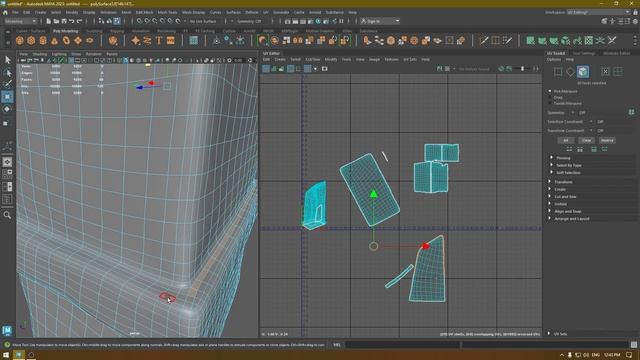640x360 pixels.
Task: Click the Sign In button
Action: (x=380, y=21)
